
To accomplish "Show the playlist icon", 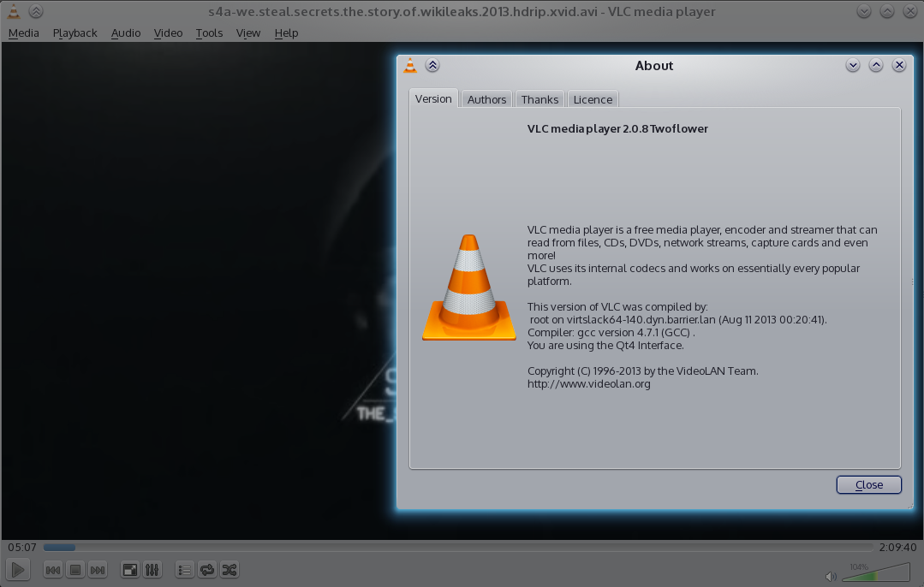I will pos(184,570).
